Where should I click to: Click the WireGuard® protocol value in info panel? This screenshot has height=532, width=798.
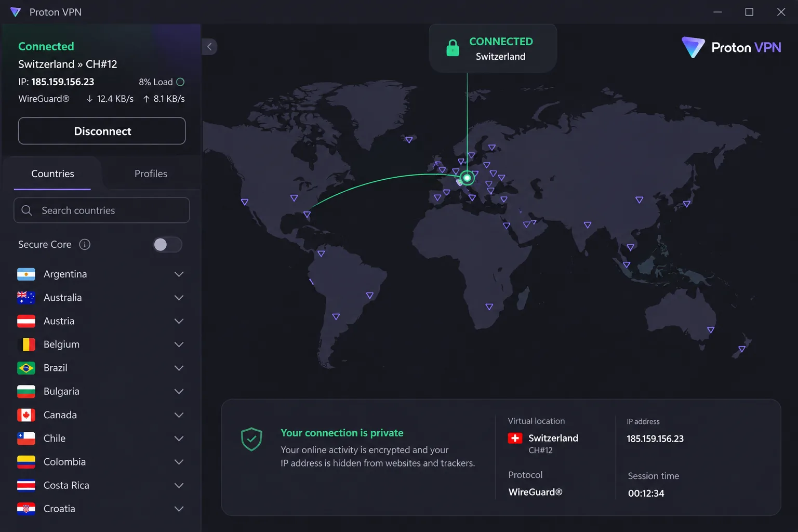535,492
